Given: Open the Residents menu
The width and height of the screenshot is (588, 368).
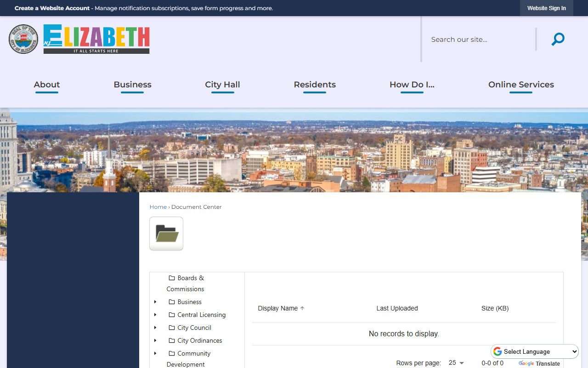Looking at the screenshot, I should click(315, 85).
